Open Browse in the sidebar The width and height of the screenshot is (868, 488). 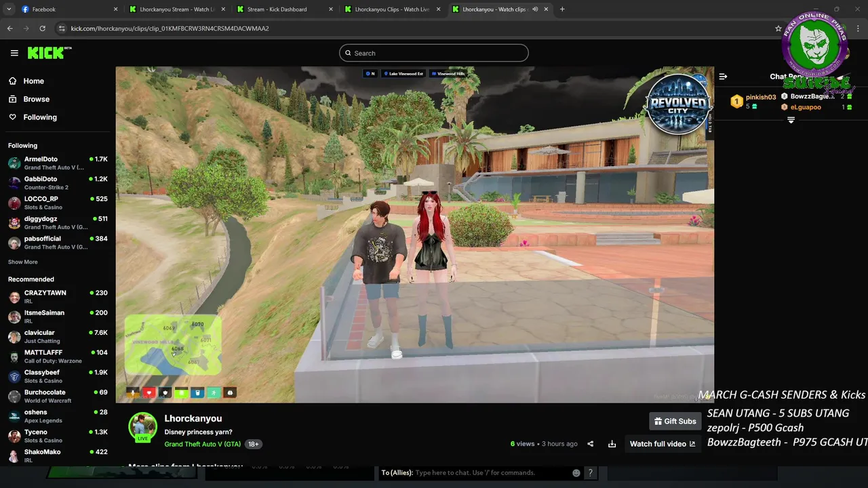point(36,99)
